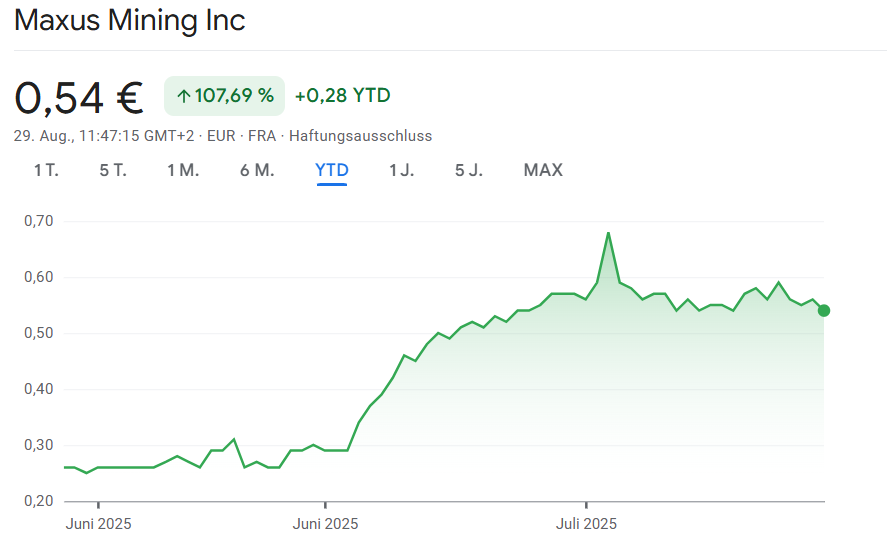The image size is (887, 542).
Task: Click the 0,40 y-axis label
Action: pos(38,389)
